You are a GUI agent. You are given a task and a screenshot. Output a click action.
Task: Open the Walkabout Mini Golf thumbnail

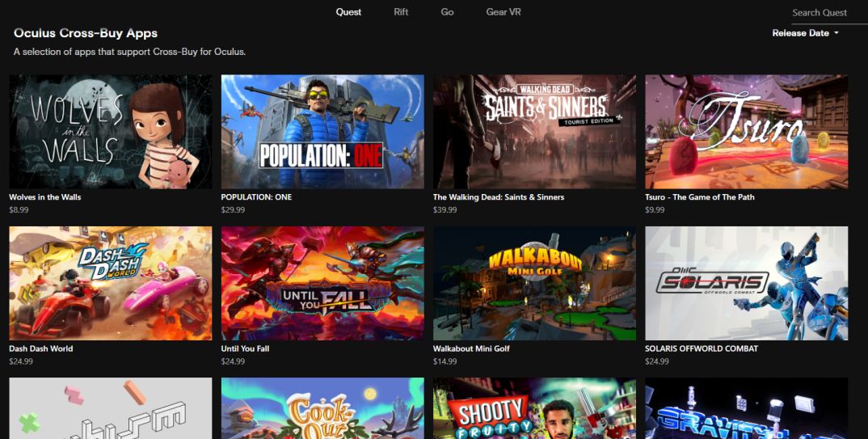535,283
